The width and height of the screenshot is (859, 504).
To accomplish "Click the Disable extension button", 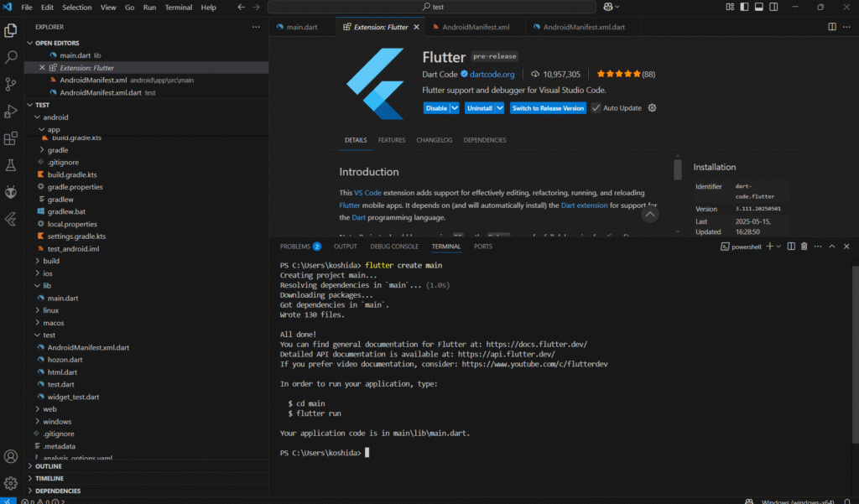I will [436, 108].
